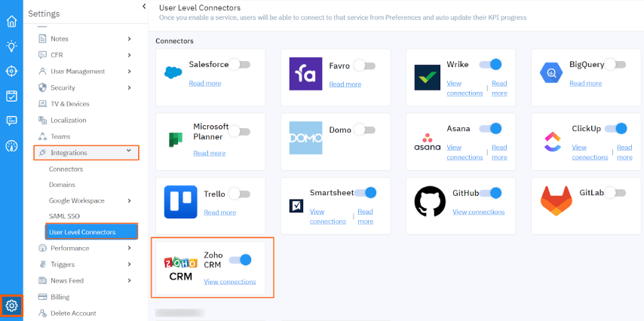Screen dimensions: 644x321
Task: Enable the GitLab connector toggle
Action: [x=615, y=192]
